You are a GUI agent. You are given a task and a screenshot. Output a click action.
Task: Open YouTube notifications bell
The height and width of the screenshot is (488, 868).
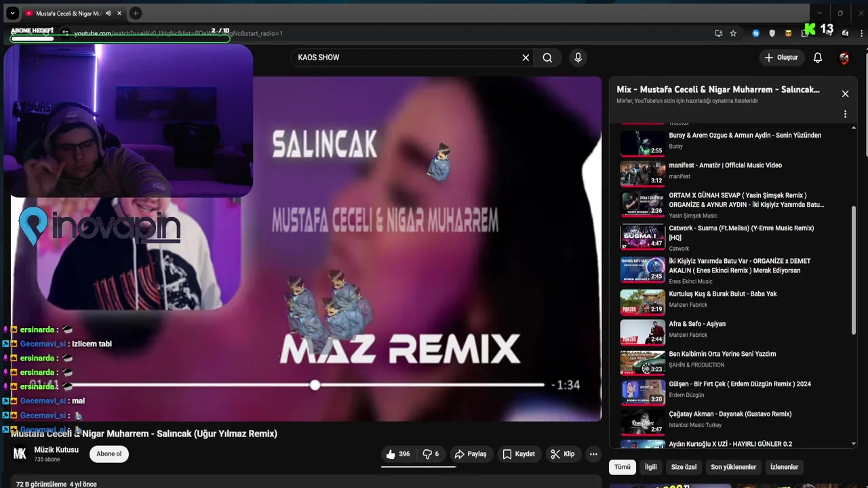[818, 58]
